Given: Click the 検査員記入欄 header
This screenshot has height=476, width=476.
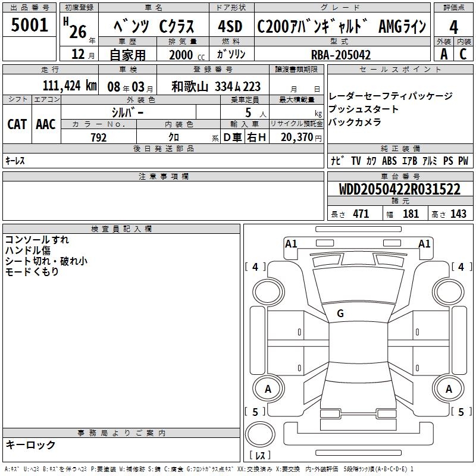Looking at the screenshot, I should (x=121, y=229).
